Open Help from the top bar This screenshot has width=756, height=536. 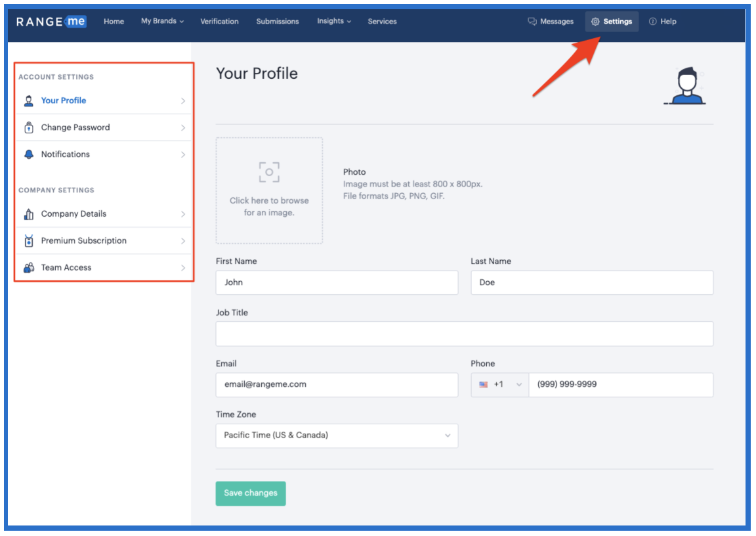coord(662,21)
